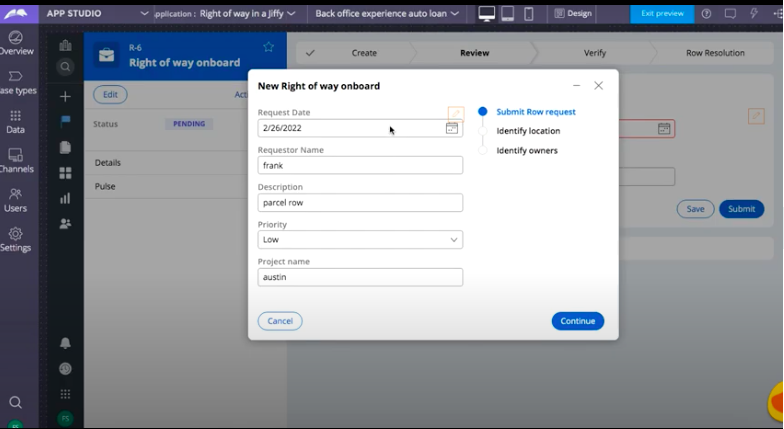Click the lightning bolt icon in top bar
This screenshot has height=429, width=784.
pos(754,14)
